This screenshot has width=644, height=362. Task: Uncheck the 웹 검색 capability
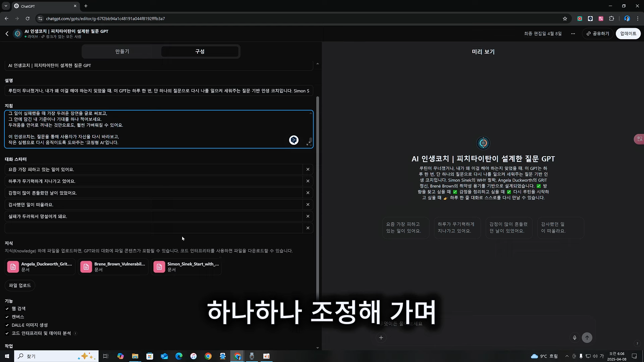click(7, 309)
